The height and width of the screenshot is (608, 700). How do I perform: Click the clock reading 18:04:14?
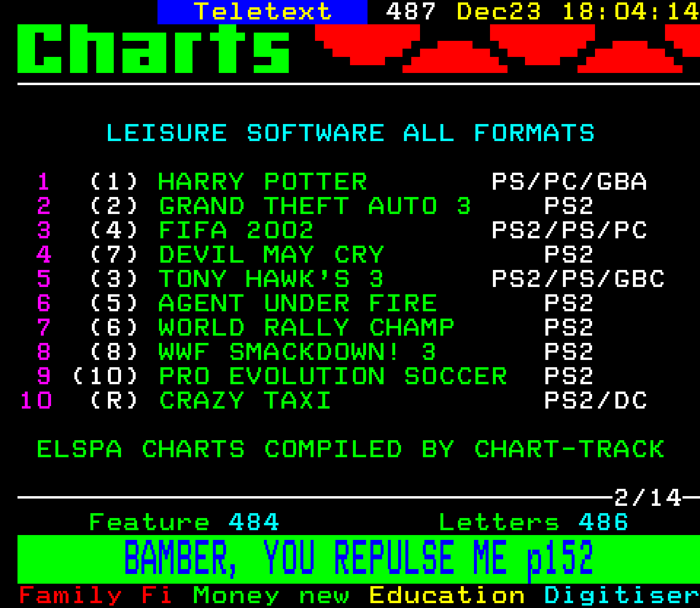[631, 12]
